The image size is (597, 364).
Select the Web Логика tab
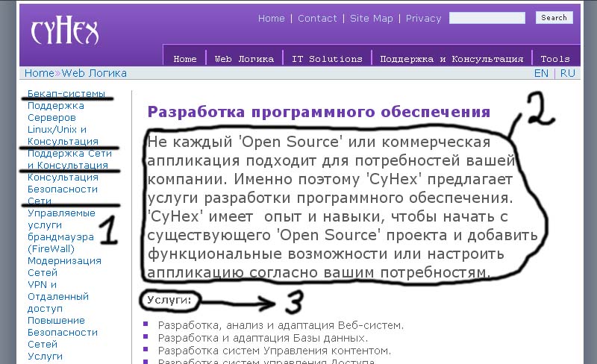[x=244, y=59]
